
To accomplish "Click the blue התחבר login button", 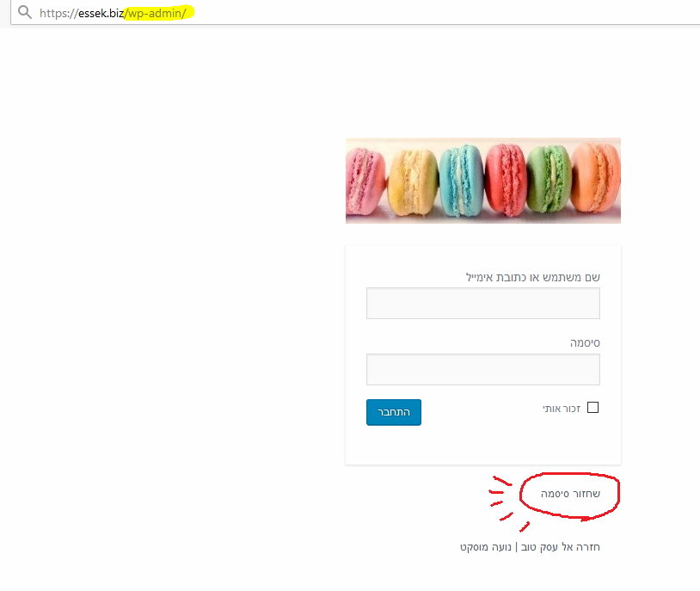I will tap(394, 412).
